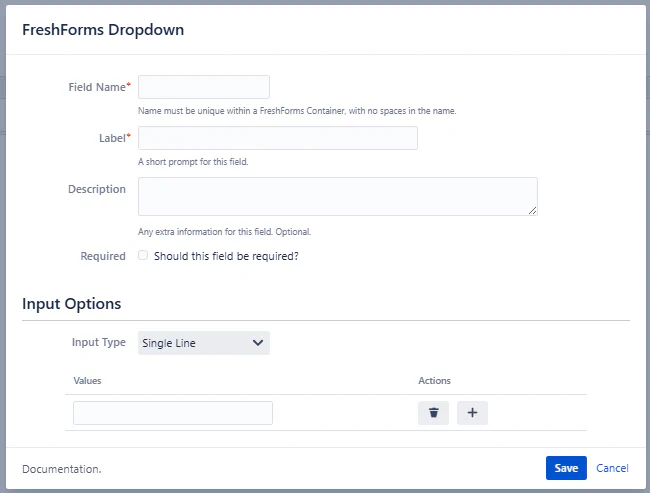Viewport: 650px width, 493px height.
Task: Focus the Field Name text box
Action: click(204, 87)
